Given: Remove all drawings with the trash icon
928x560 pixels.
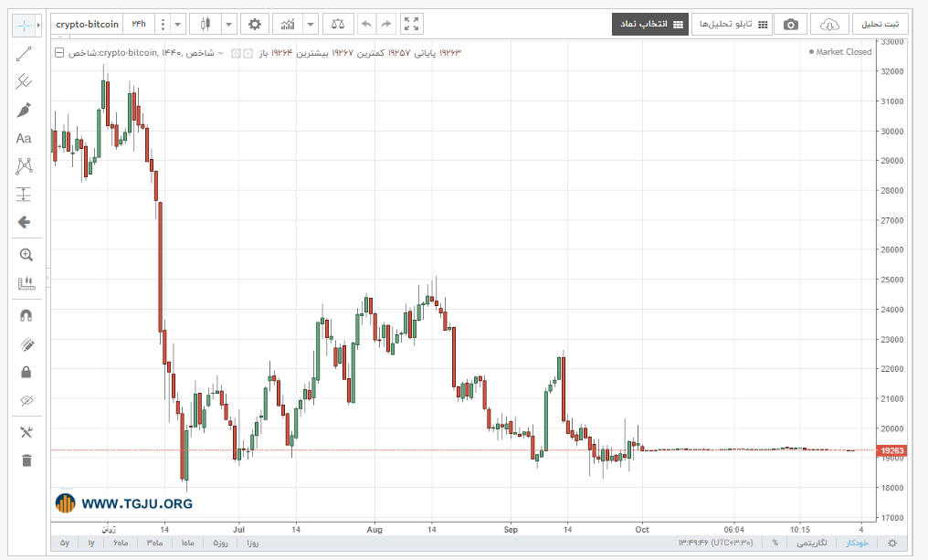Looking at the screenshot, I should pos(26,460).
